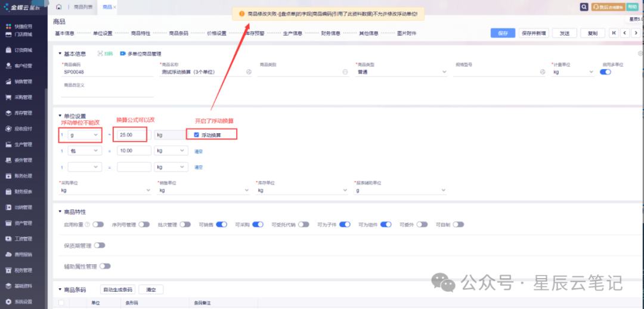
Task: Open 采购管理 module
Action: pyautogui.click(x=19, y=97)
